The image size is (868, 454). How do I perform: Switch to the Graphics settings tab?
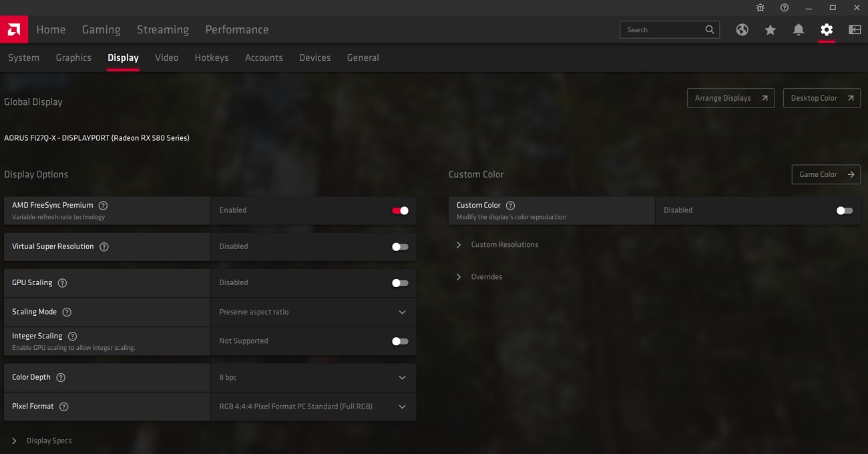tap(73, 58)
